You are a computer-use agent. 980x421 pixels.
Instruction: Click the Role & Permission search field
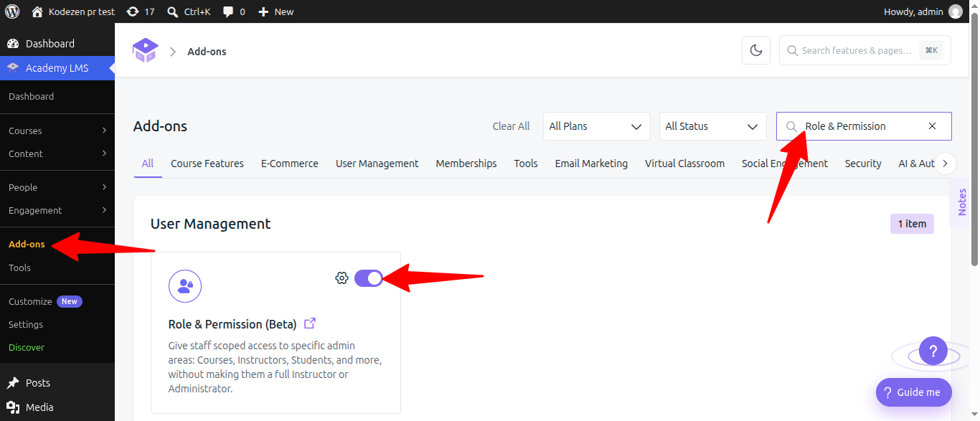pyautogui.click(x=864, y=126)
